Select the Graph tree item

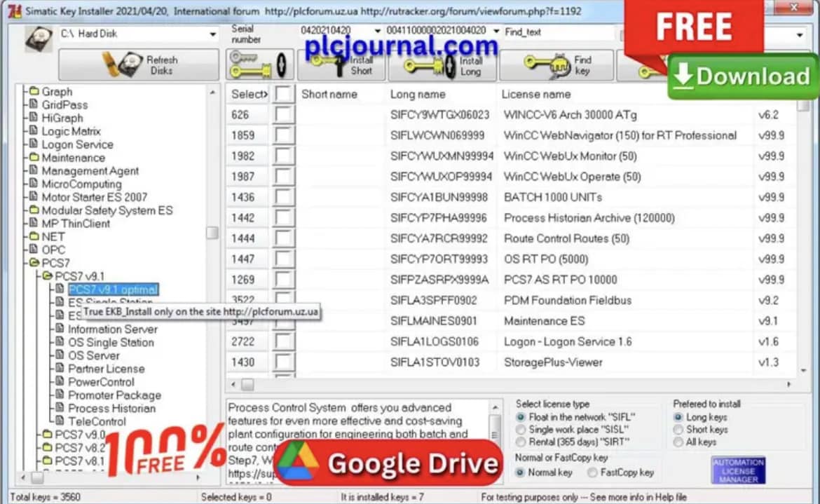pyautogui.click(x=57, y=92)
